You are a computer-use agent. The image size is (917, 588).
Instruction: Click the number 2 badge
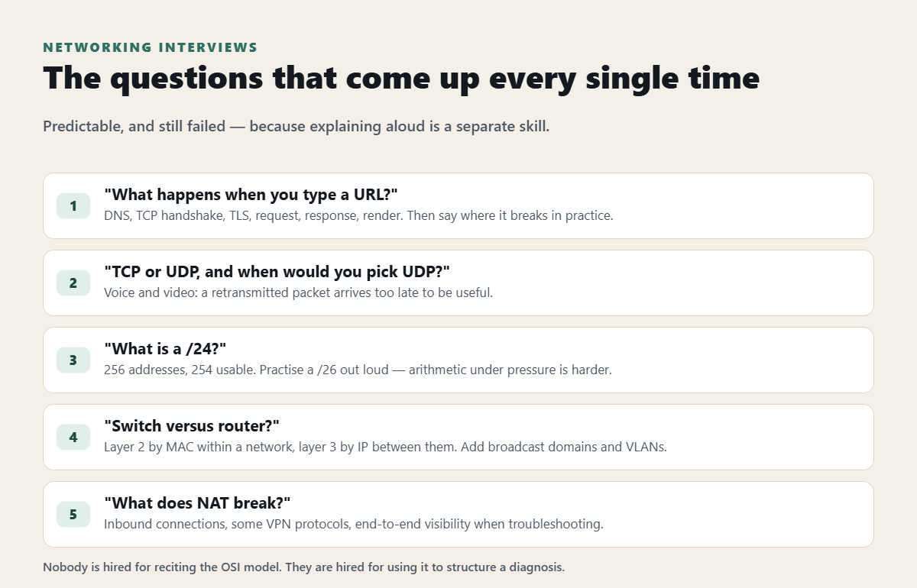point(73,283)
